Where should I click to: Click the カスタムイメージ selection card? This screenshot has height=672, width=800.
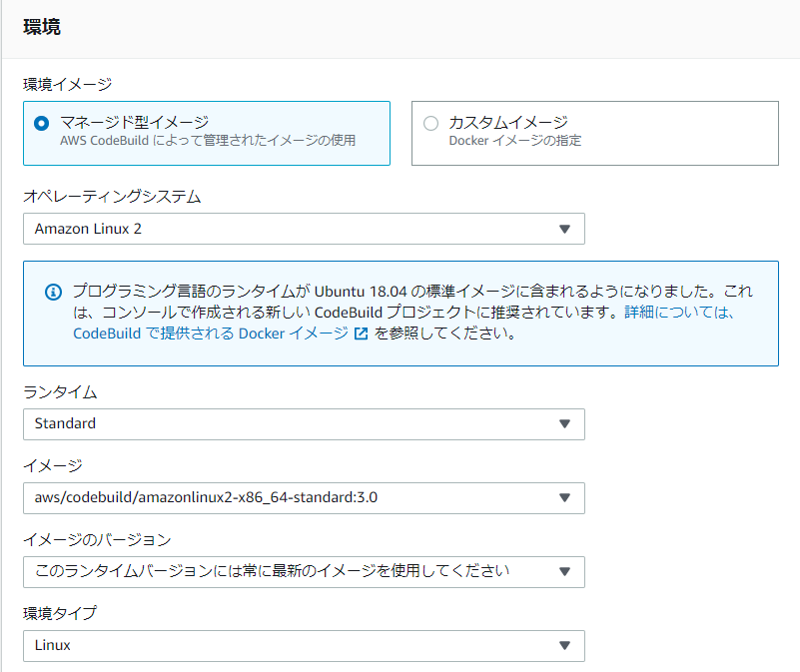595,133
